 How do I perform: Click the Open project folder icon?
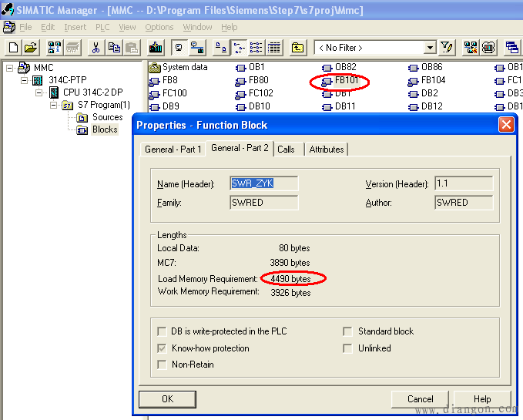[x=30, y=48]
